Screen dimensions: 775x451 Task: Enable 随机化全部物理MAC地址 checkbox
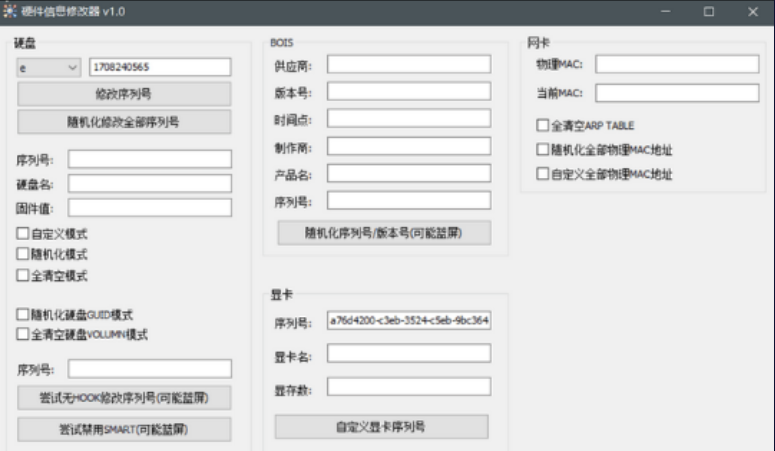543,150
